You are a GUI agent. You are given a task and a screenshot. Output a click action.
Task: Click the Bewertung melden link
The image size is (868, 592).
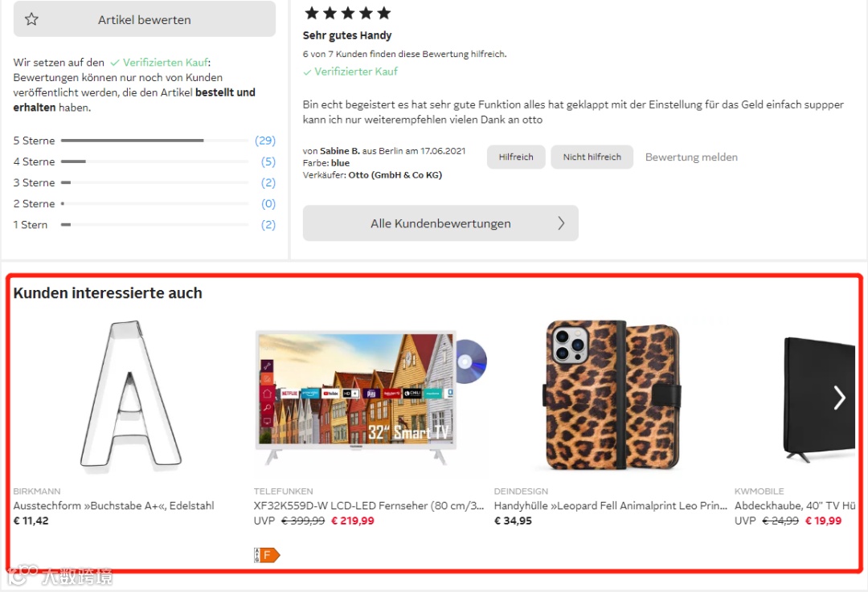691,157
